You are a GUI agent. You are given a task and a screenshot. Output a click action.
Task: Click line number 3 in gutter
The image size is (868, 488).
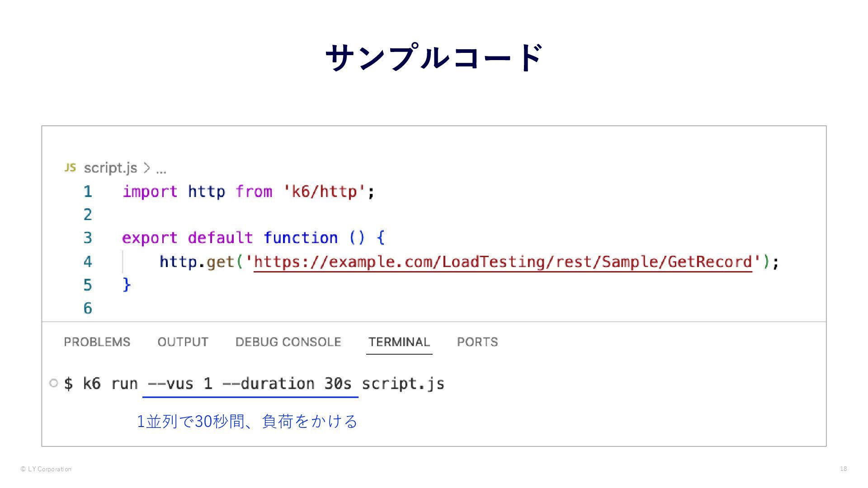[x=88, y=238]
